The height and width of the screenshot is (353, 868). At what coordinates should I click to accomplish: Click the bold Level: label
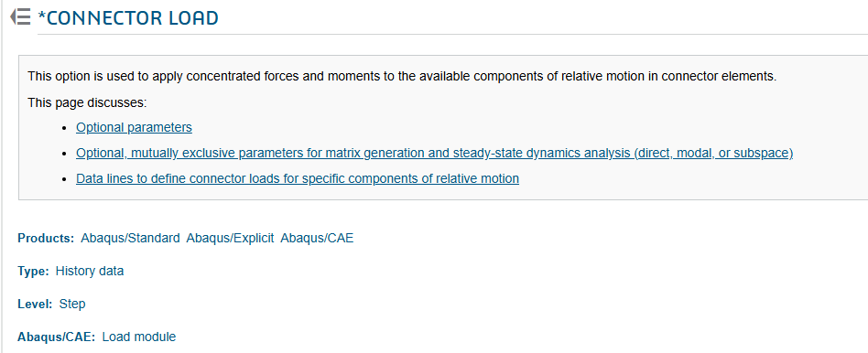click(x=35, y=304)
